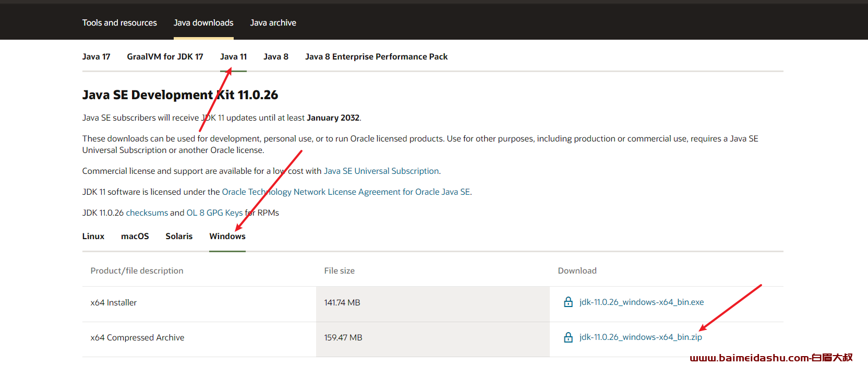Select the Linux platform tab
The image size is (868, 377).
click(x=93, y=236)
